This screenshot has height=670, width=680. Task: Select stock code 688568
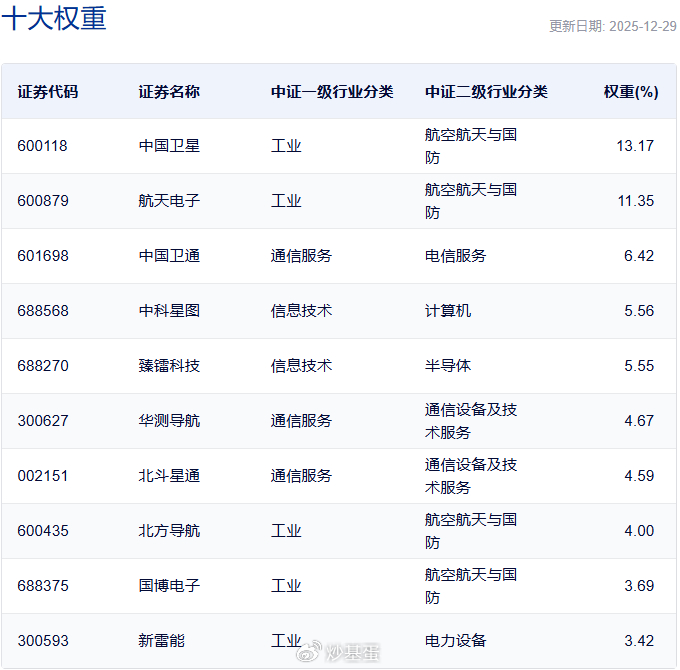(x=43, y=311)
